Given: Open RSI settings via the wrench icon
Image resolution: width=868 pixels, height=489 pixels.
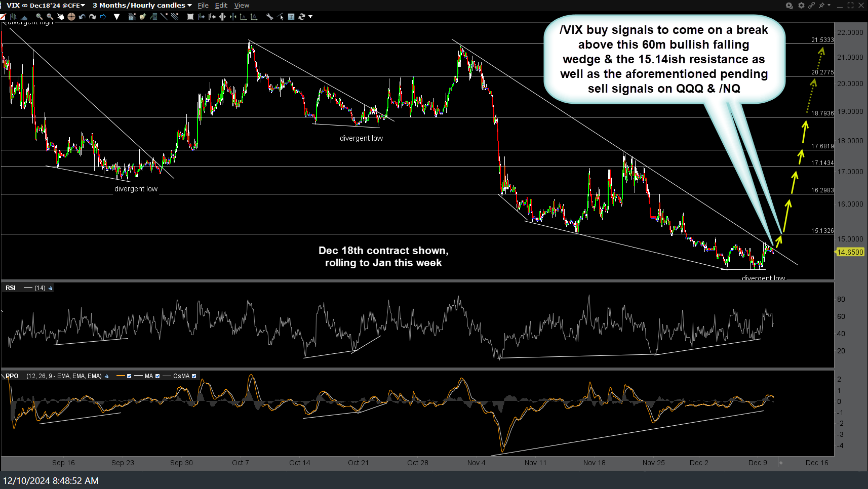Looking at the screenshot, I should [50, 288].
